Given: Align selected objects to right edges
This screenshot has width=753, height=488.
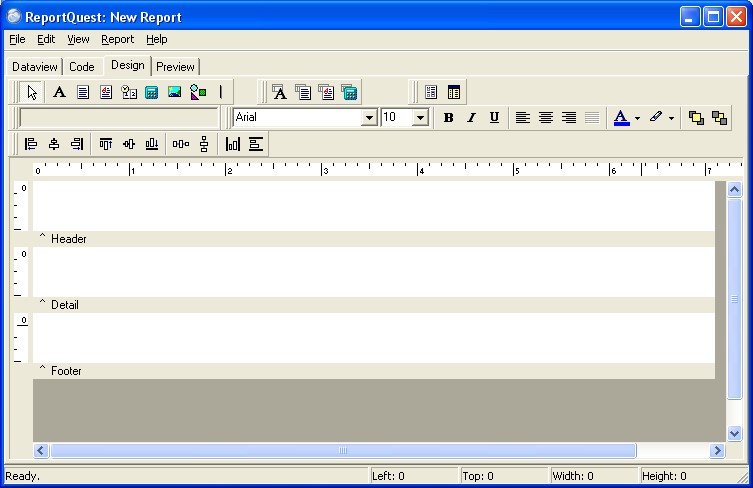Looking at the screenshot, I should [x=77, y=144].
